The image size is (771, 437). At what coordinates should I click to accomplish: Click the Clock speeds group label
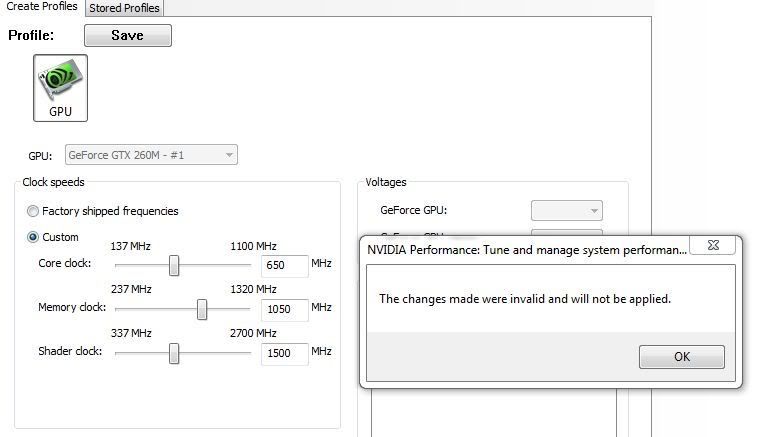click(x=54, y=182)
